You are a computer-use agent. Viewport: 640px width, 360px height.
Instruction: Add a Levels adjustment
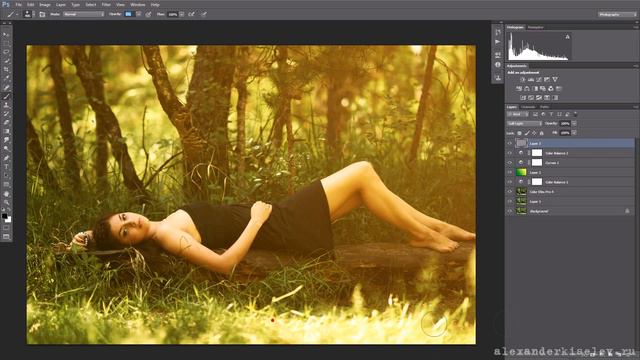[531, 80]
